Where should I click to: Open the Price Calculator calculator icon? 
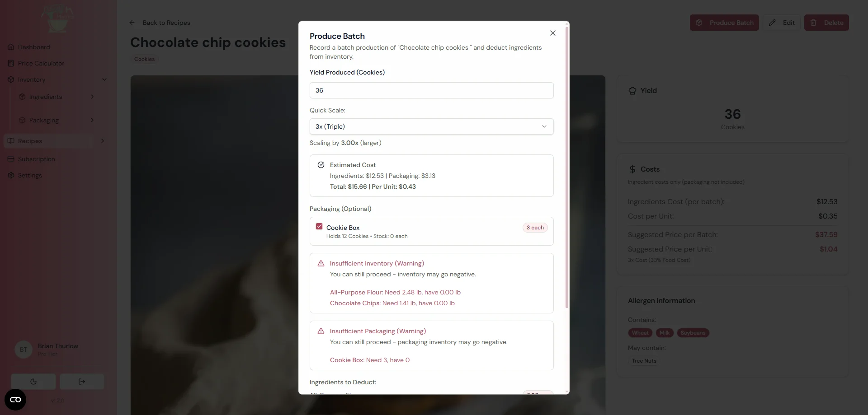10,63
